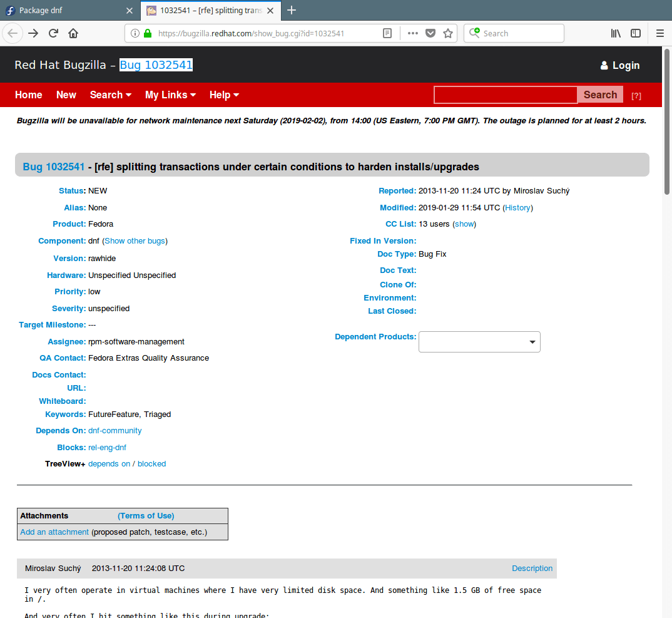Click the Reported field label
Screen dimensions: 672x618
(x=397, y=191)
